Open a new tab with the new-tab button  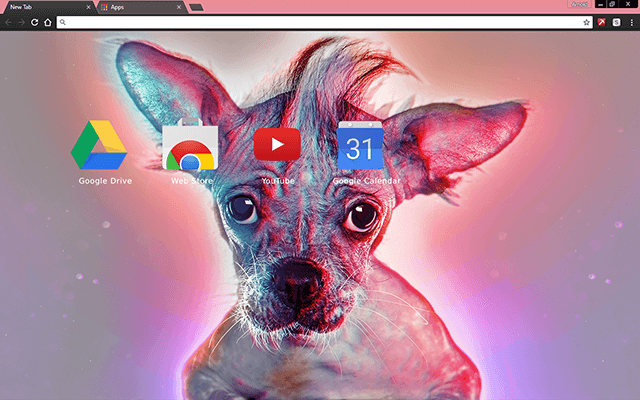click(x=196, y=7)
